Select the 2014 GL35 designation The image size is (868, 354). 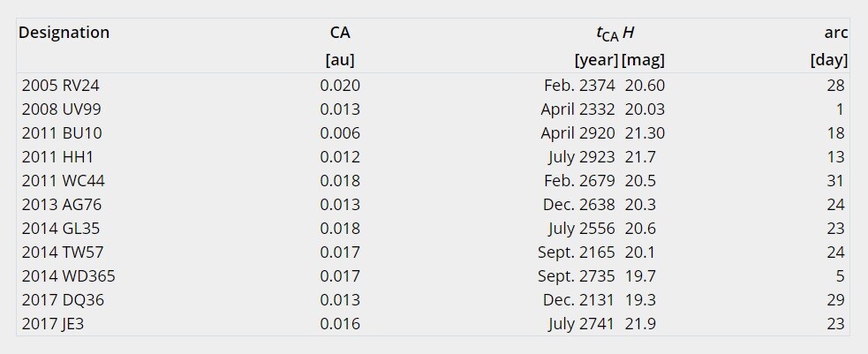[x=61, y=229]
